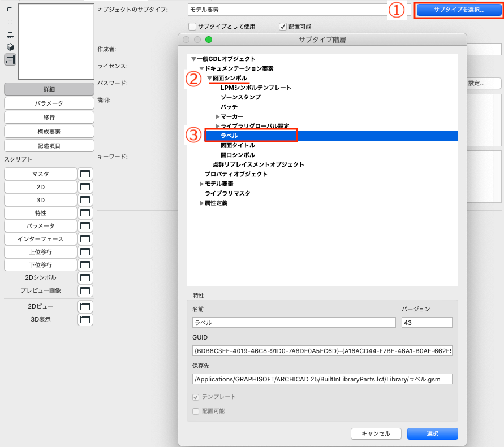The width and height of the screenshot is (504, 447).
Task: Open the 2Dビュー window icon
Action: click(85, 307)
